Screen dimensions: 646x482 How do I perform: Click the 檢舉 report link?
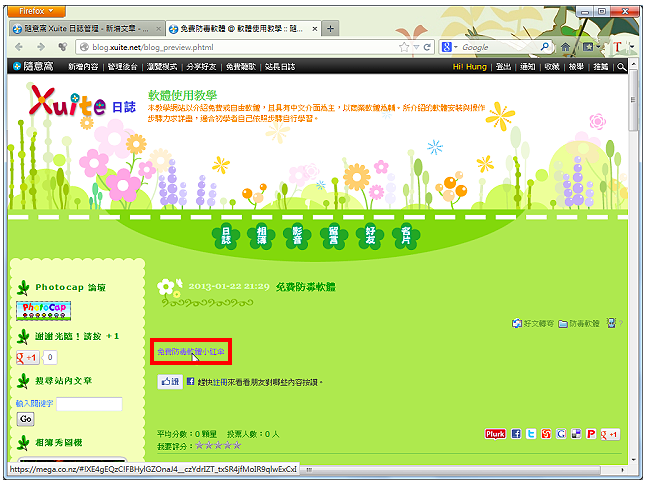pos(576,67)
